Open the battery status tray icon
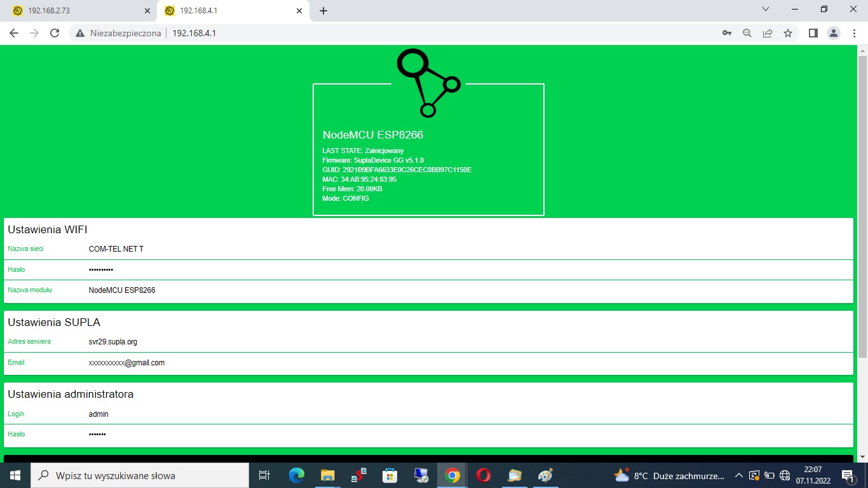The width and height of the screenshot is (868, 488). pyautogui.click(x=769, y=475)
